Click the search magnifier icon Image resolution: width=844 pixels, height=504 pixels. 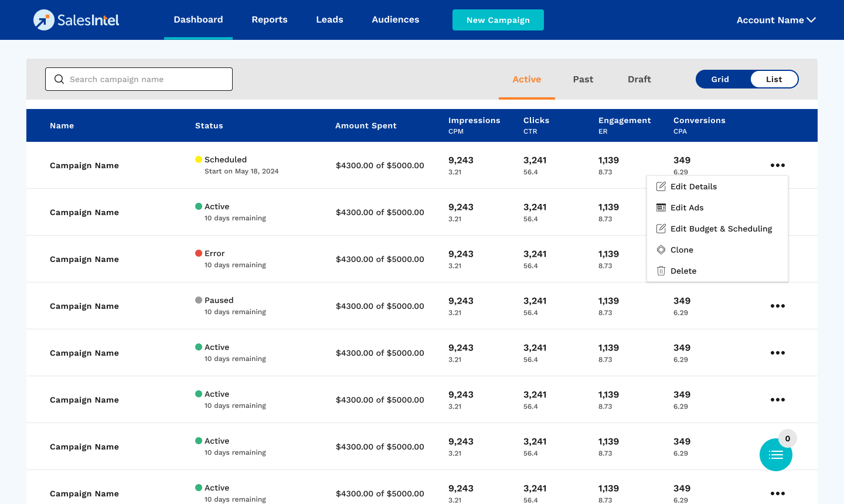(x=59, y=79)
